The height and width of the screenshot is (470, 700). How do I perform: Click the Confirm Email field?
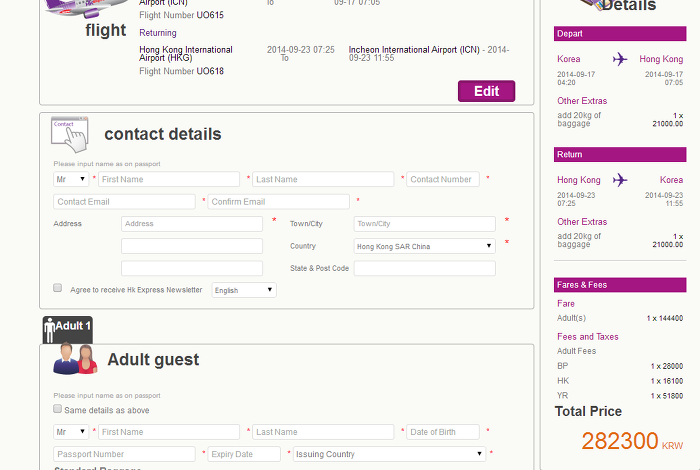(278, 201)
